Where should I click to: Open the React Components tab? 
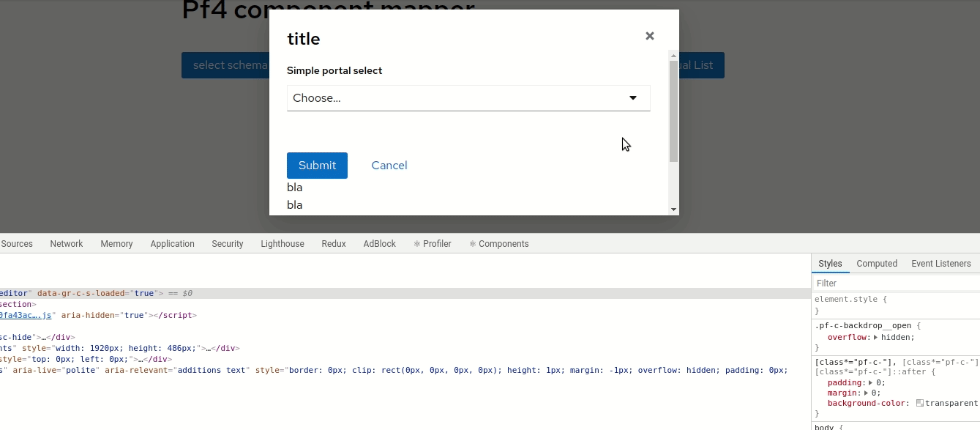pos(499,244)
